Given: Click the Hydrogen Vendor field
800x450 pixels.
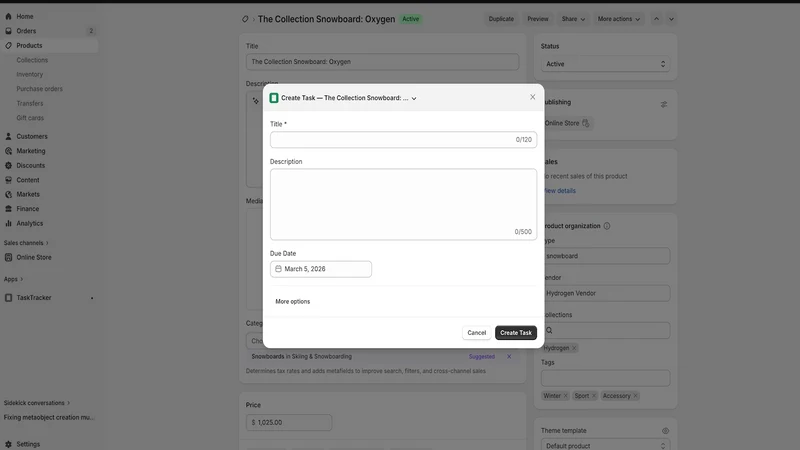Looking at the screenshot, I should (x=605, y=293).
